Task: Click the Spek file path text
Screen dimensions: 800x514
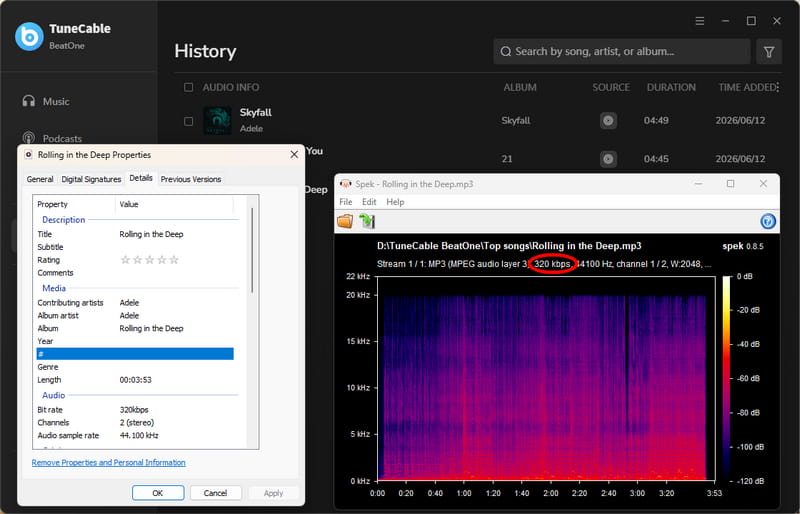Action: coord(509,246)
